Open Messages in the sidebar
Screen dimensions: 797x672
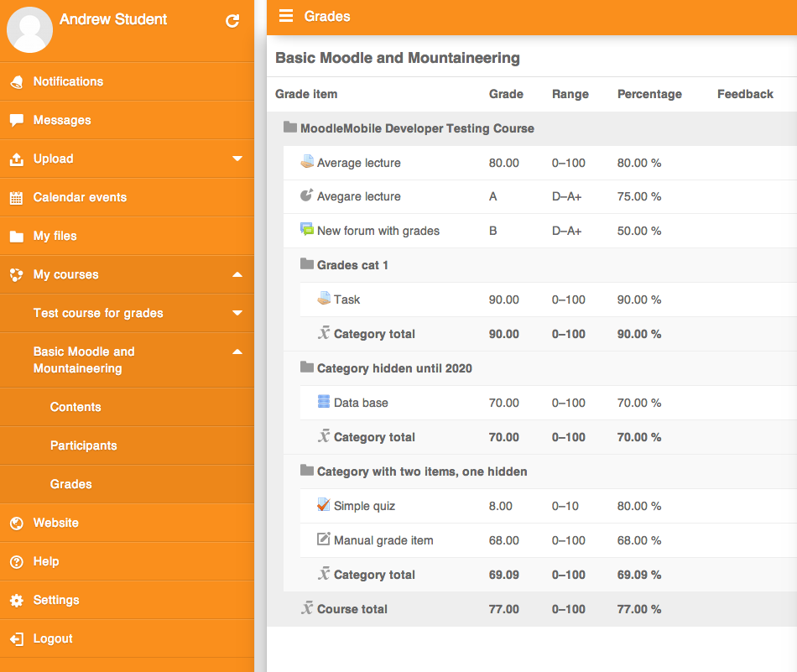127,121
